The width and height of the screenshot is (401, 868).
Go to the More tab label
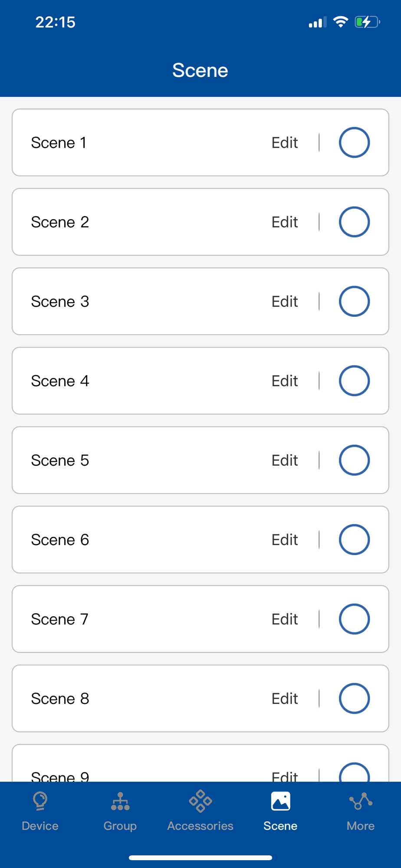[361, 825]
